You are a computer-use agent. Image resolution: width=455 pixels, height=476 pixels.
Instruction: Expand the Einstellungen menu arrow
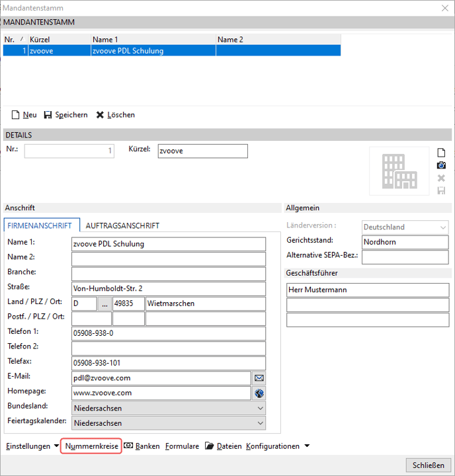tap(56, 446)
